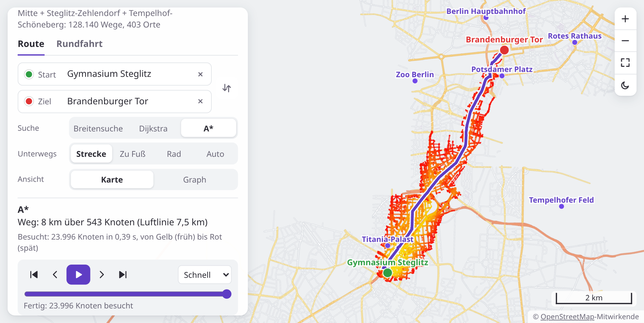Clear the Start field Gymnasium Steglitz
The width and height of the screenshot is (644, 323).
coord(200,74)
